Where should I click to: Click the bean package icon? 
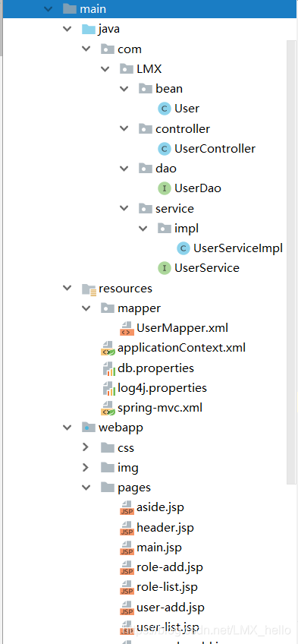146,89
